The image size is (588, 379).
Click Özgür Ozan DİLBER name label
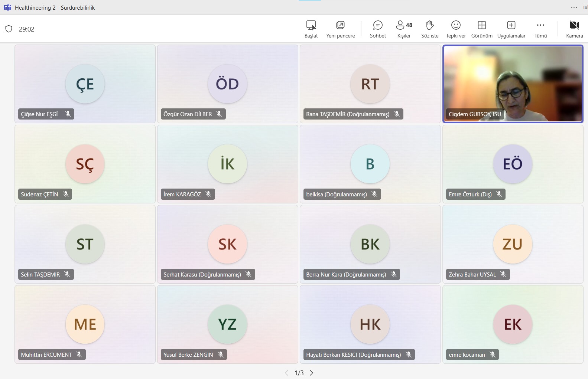[x=188, y=114]
